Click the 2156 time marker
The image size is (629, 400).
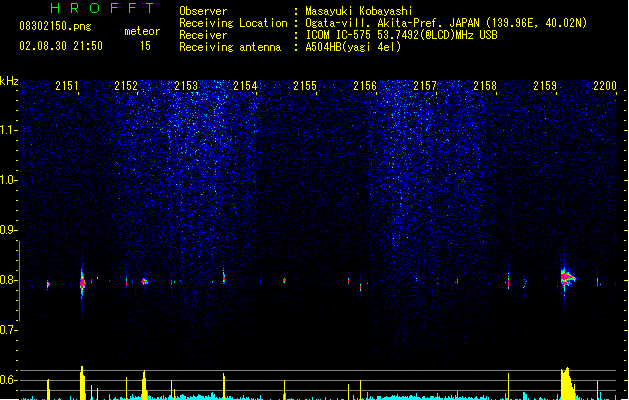tap(365, 86)
